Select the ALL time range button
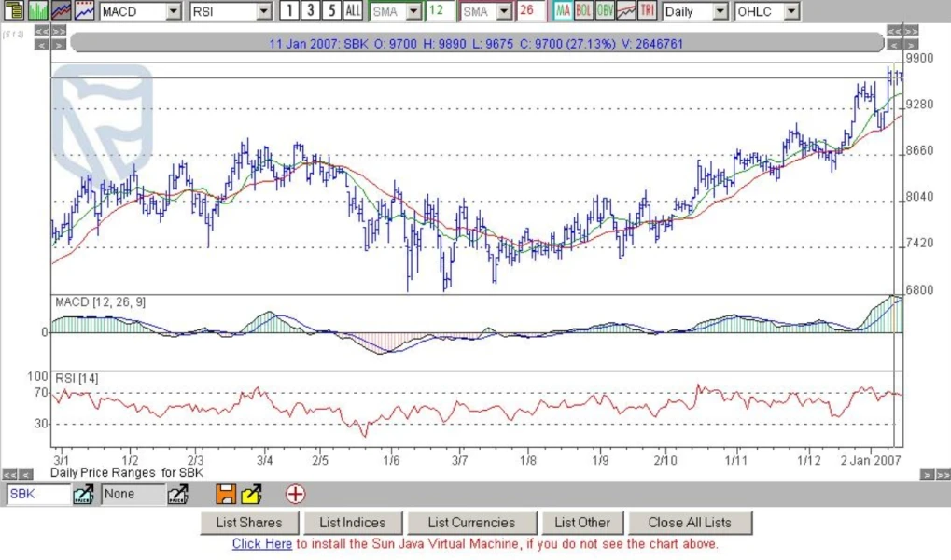The height and width of the screenshot is (560, 951). [353, 11]
